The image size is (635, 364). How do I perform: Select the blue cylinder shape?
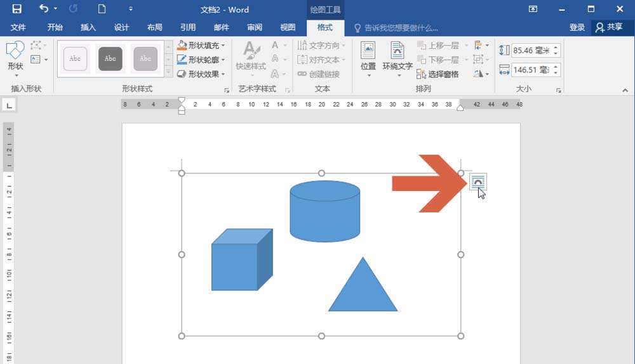324,211
